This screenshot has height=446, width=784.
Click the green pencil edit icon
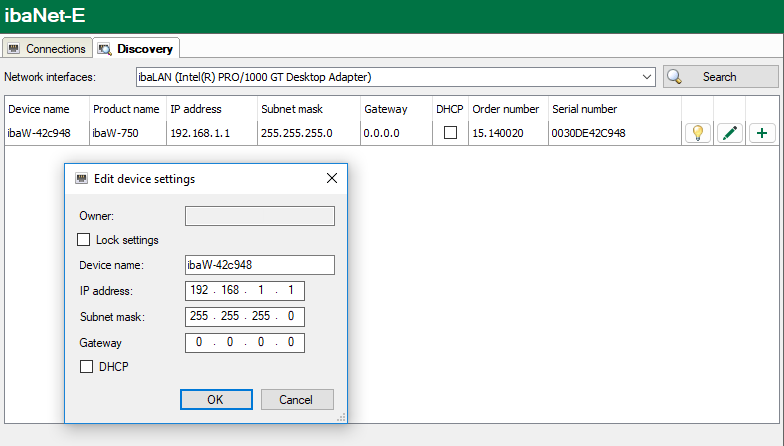pyautogui.click(x=730, y=133)
